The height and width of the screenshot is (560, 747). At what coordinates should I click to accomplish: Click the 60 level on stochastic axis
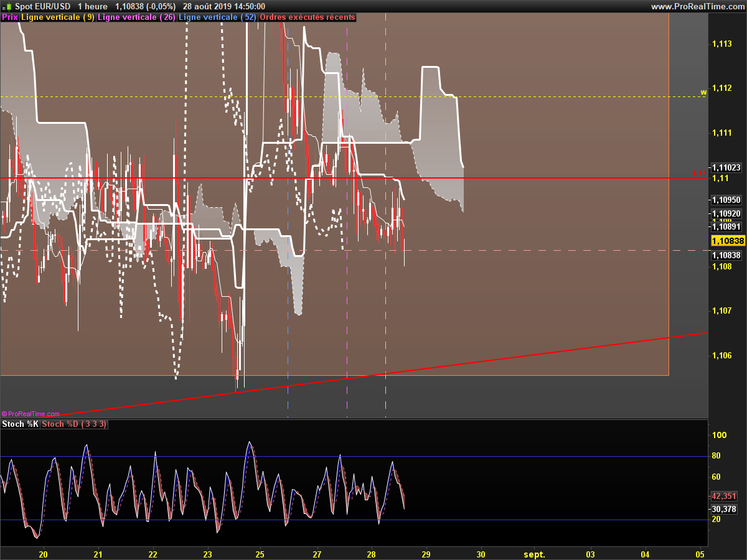[716, 477]
